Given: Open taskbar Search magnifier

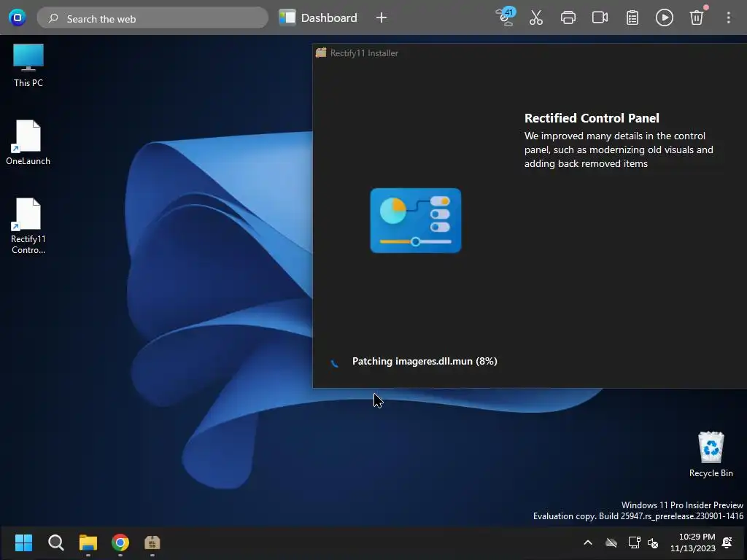Looking at the screenshot, I should (x=55, y=542).
